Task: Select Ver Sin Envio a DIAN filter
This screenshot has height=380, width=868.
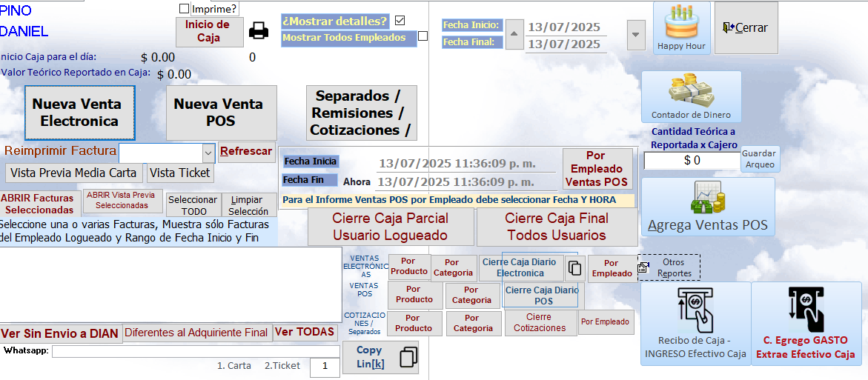Action: 60,333
